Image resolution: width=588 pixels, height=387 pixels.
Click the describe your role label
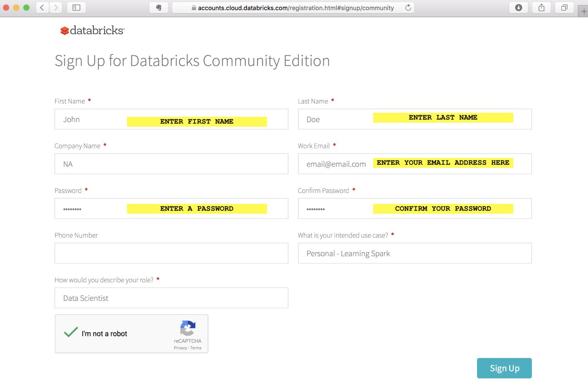click(104, 280)
